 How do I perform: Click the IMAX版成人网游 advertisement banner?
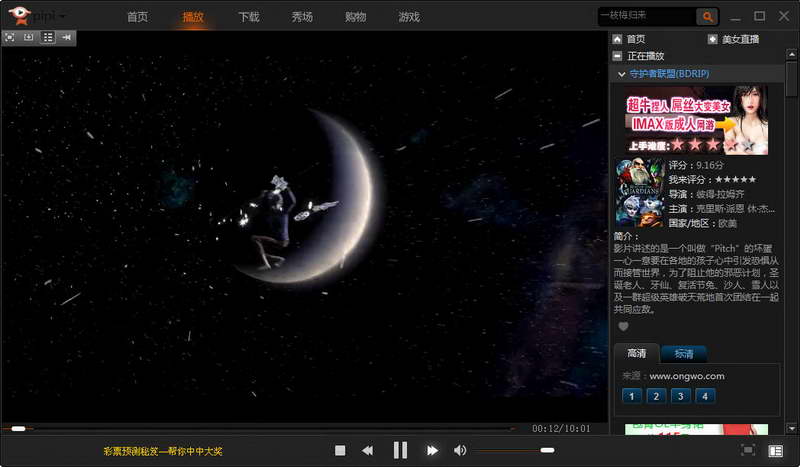point(696,120)
